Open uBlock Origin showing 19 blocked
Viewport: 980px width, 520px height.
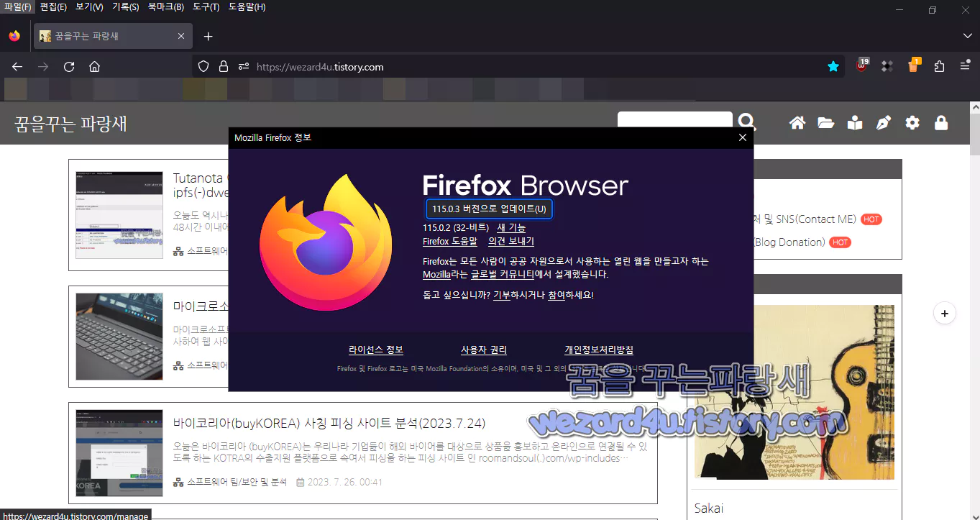point(861,65)
